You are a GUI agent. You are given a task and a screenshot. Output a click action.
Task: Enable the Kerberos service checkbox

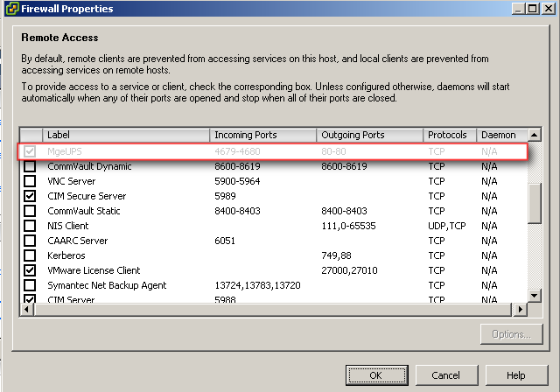point(30,255)
